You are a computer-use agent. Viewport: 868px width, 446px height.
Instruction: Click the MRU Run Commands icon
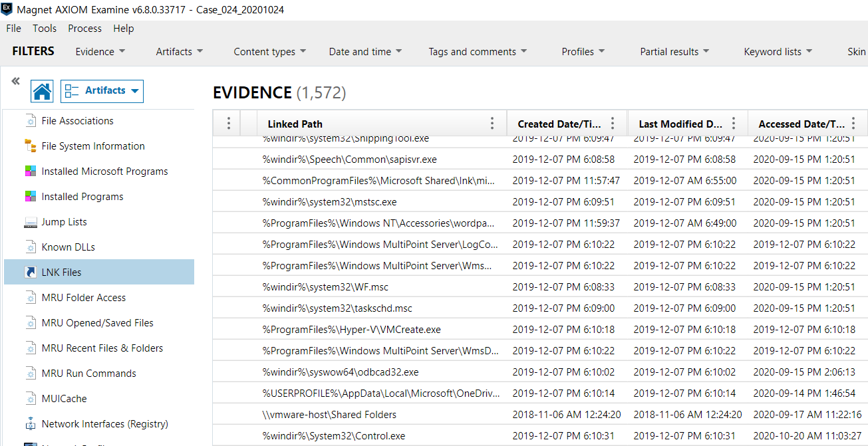click(x=30, y=374)
